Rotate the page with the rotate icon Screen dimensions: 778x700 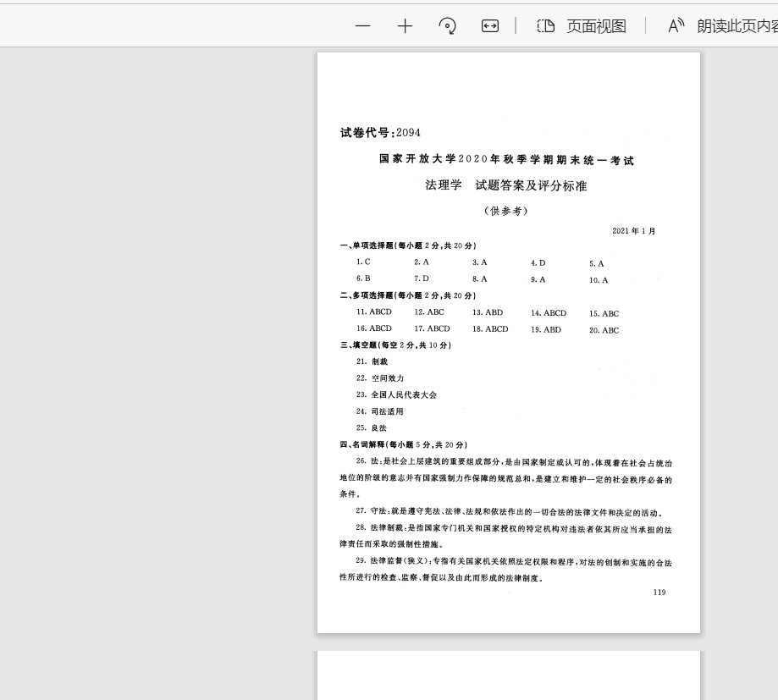448,25
